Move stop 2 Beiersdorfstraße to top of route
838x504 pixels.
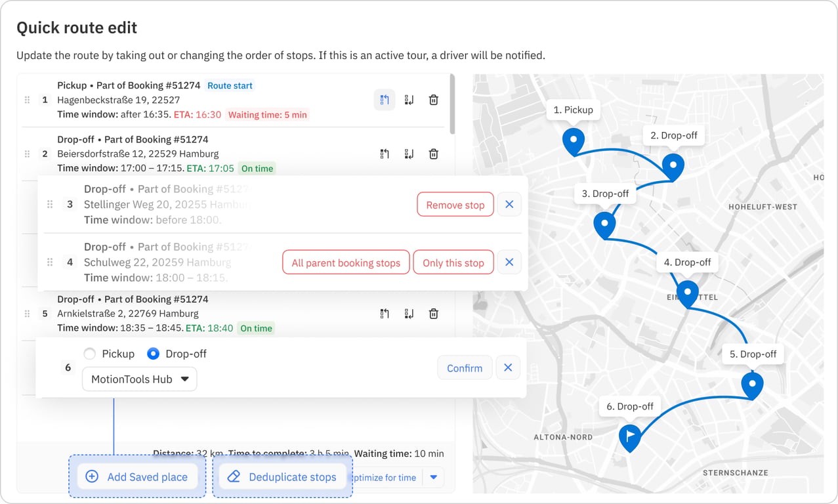[x=385, y=154]
